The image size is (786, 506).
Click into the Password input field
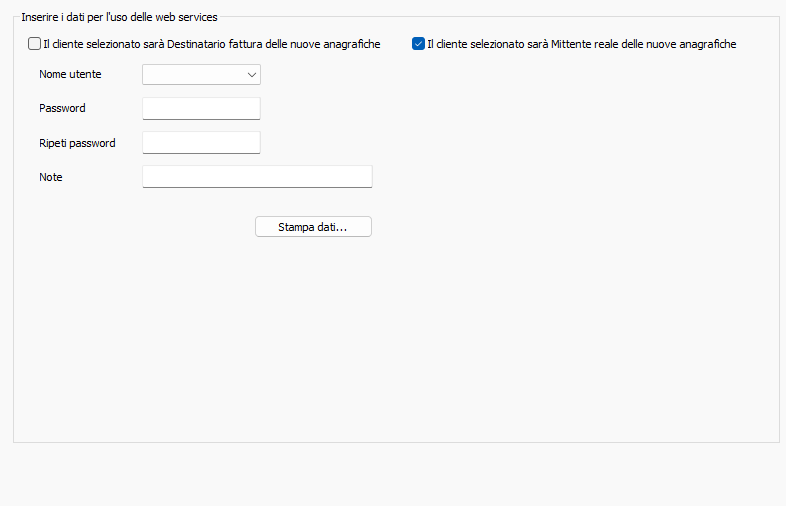(x=201, y=108)
